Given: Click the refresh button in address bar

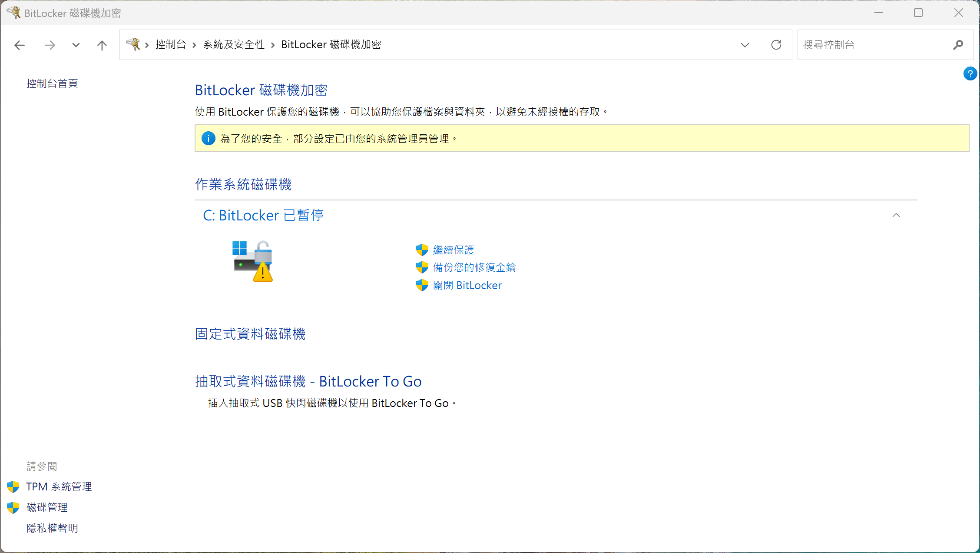Looking at the screenshot, I should tap(776, 45).
